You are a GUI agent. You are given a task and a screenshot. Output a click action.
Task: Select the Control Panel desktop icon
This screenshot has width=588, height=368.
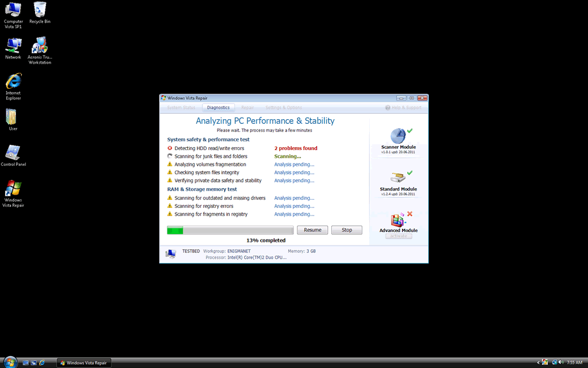[x=13, y=153]
